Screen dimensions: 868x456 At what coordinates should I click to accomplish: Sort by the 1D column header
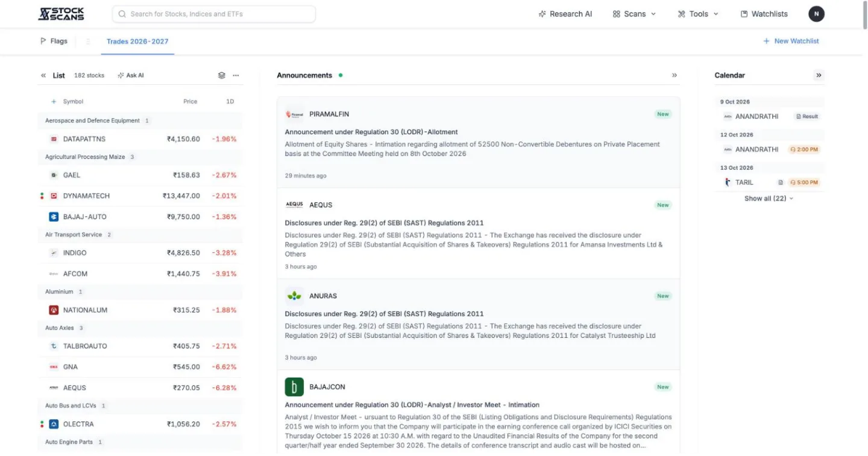230,102
